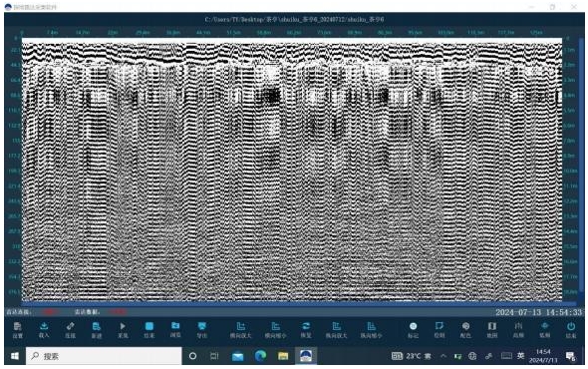Click 纵向缩小 vertical zoom-out icon
This screenshot has width=588, height=369.
371,329
